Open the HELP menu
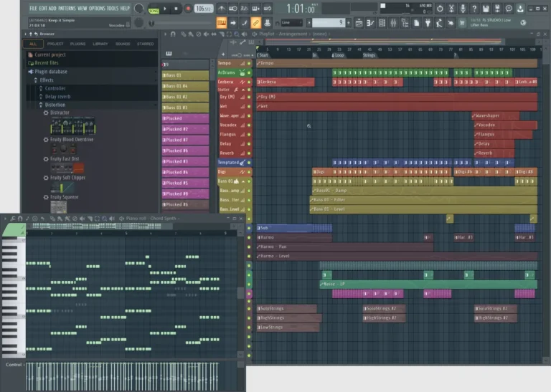 click(125, 8)
